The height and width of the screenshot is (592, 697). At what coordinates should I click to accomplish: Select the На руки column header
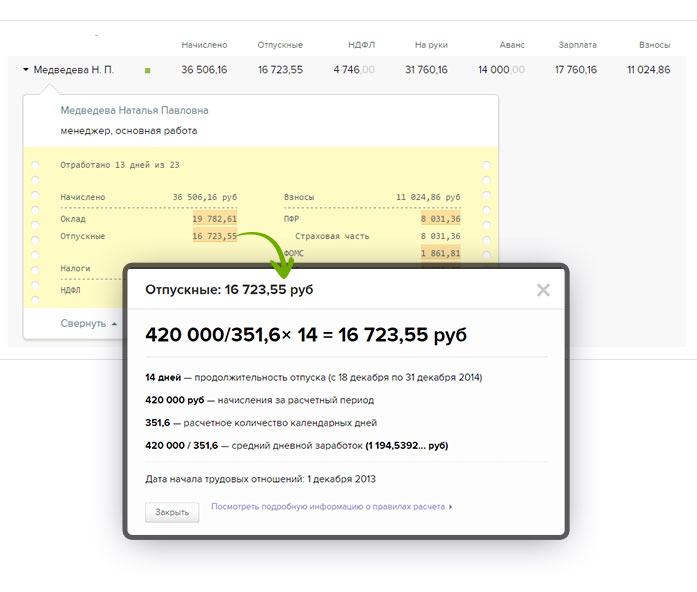click(428, 45)
